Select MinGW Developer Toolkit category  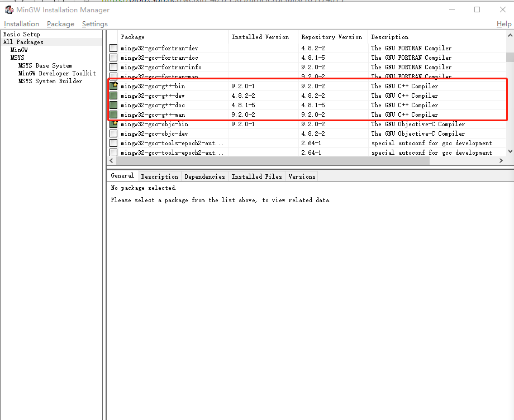tap(57, 73)
